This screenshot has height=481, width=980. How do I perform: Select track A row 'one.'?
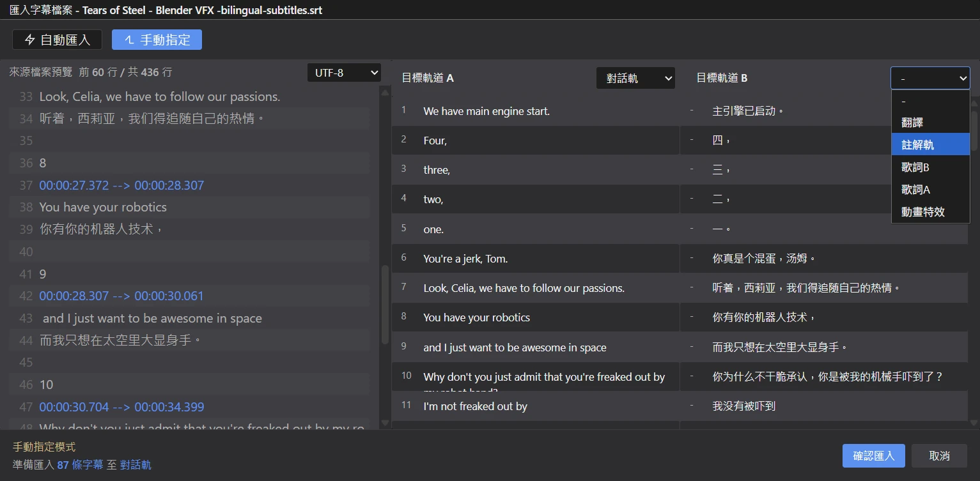(536, 229)
